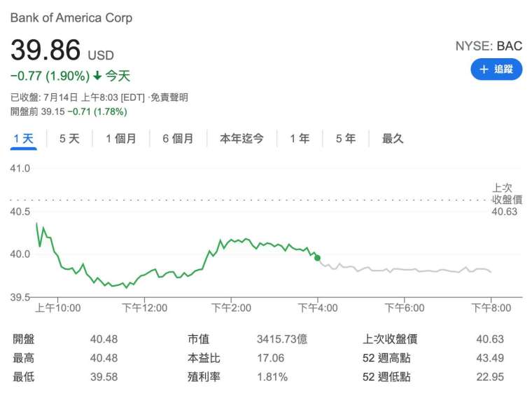The image size is (532, 396).
Task: Switch to the 最久 max range tab
Action: [x=393, y=139]
